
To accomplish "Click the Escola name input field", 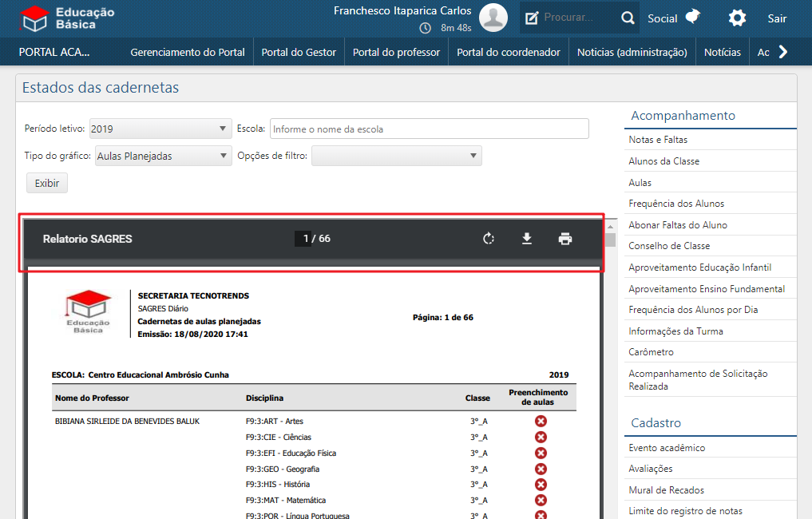I will (430, 129).
